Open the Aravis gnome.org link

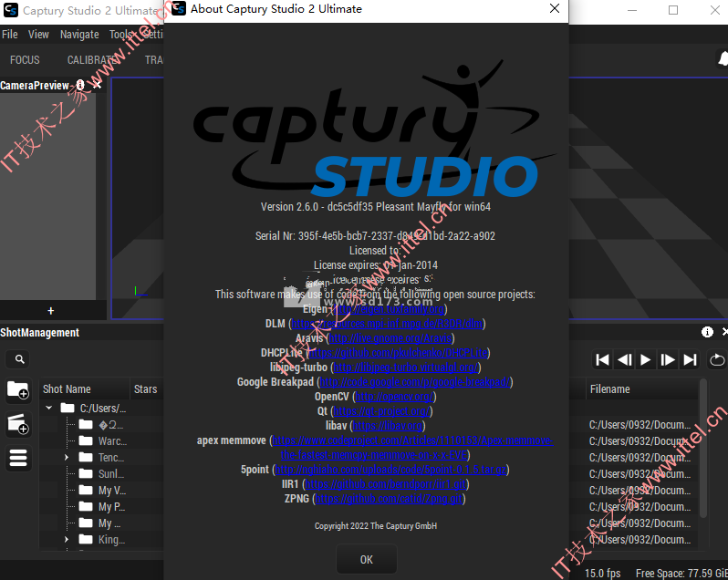point(390,338)
